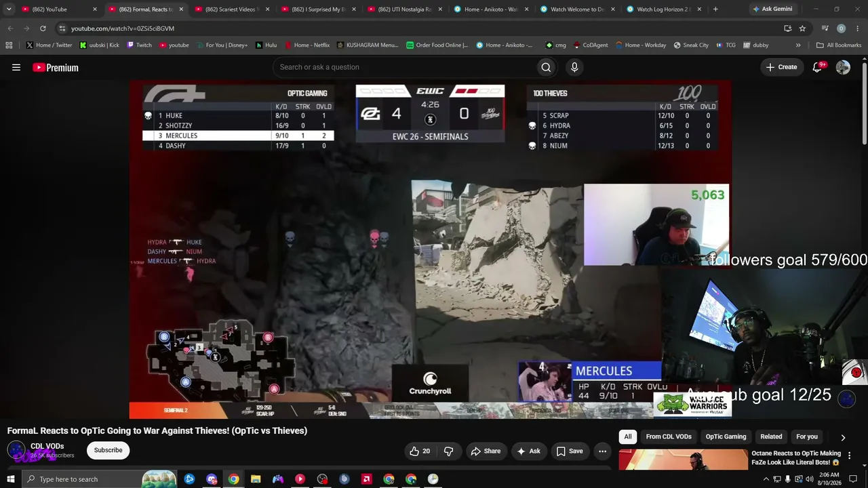Open the YouTube notifications bell
The width and height of the screenshot is (868, 488).
point(818,67)
